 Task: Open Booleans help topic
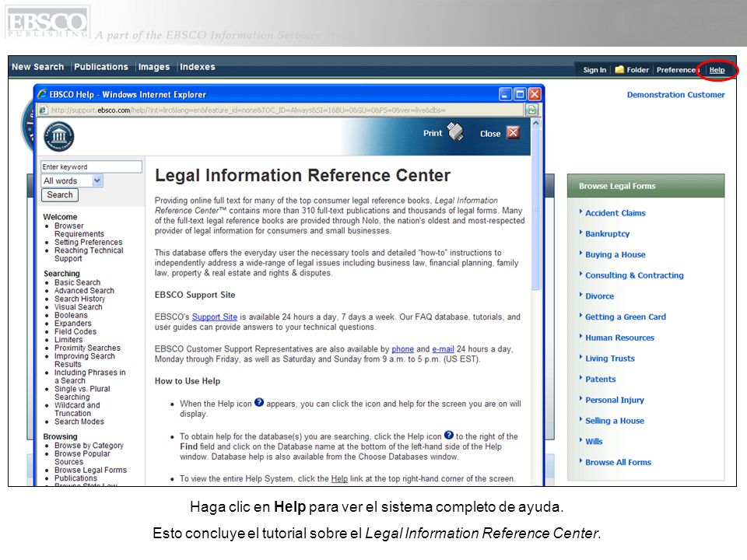71,315
